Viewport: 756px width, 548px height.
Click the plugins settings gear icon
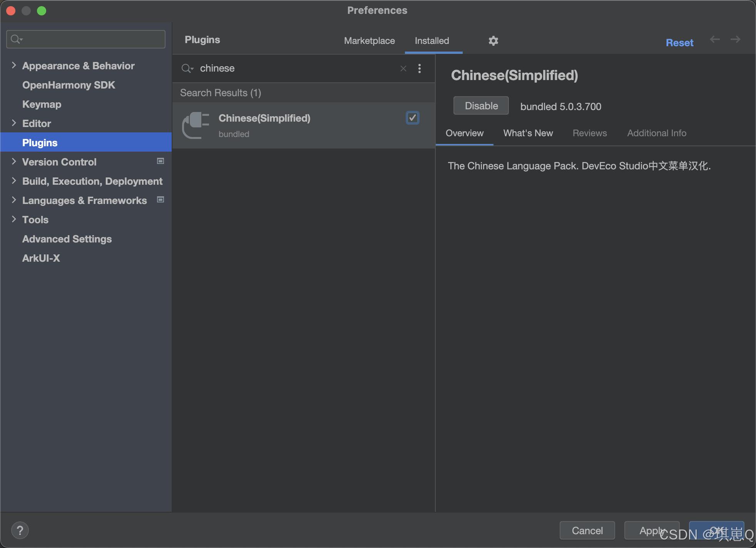[493, 41]
